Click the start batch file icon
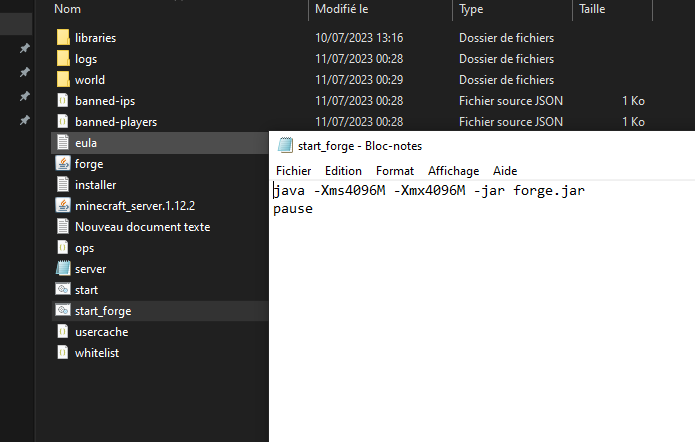 click(x=63, y=290)
